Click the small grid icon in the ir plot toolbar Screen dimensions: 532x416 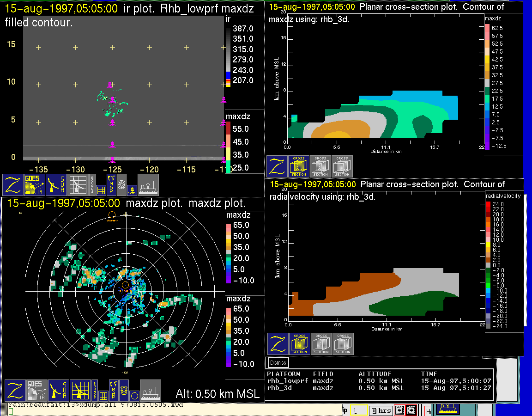tap(101, 190)
